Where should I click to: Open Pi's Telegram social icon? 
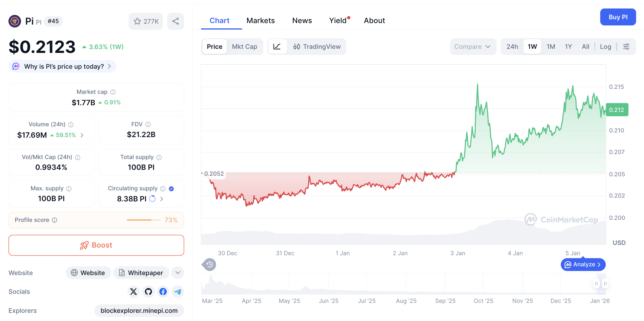tap(177, 291)
